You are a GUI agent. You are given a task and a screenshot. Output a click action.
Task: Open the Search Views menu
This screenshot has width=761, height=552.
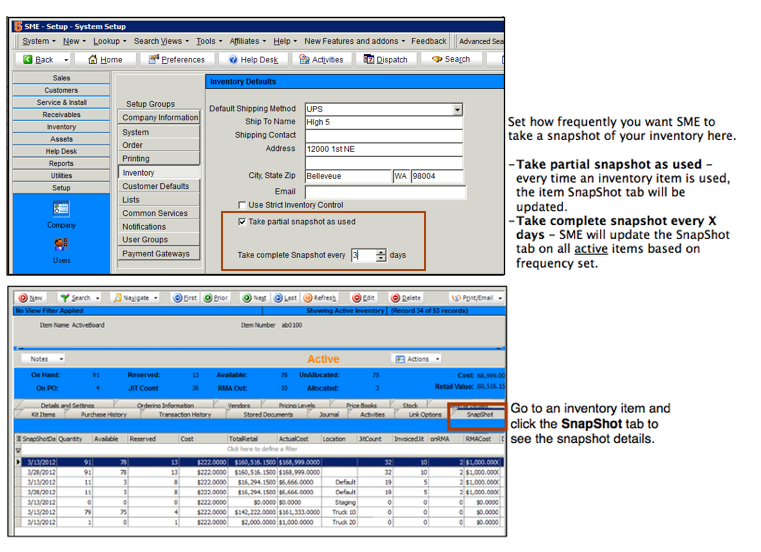point(161,41)
